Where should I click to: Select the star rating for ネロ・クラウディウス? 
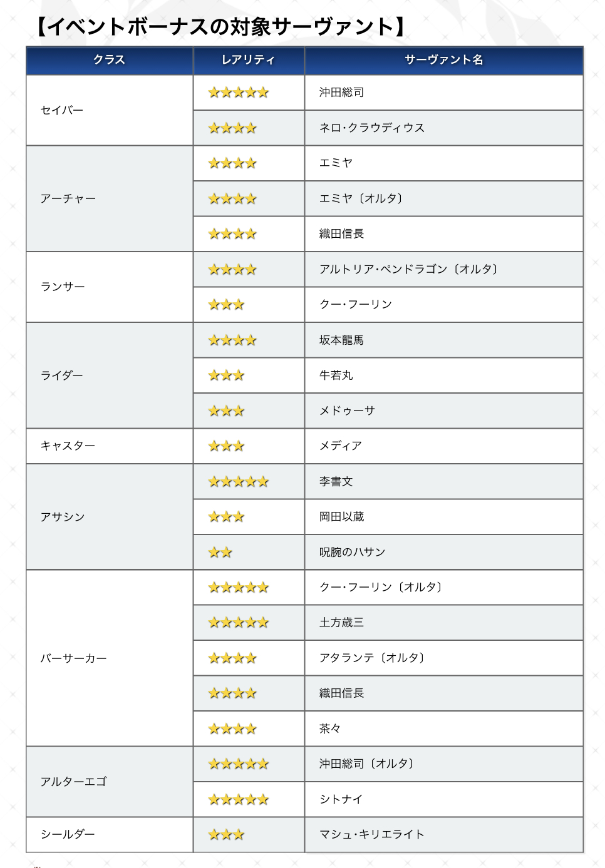[232, 128]
